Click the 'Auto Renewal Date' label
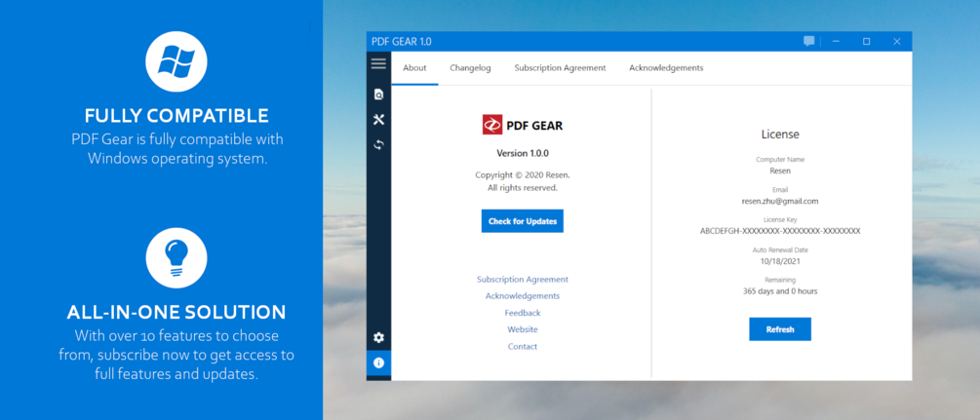The height and width of the screenshot is (420, 980). click(780, 250)
